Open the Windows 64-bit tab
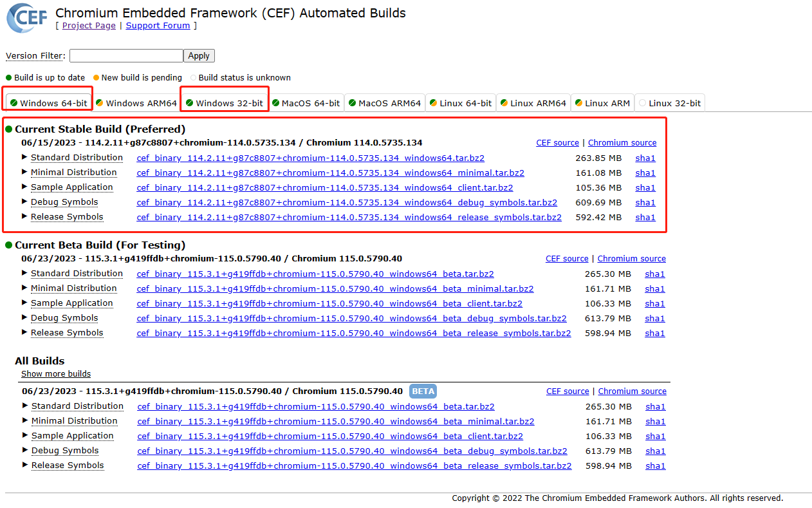The image size is (812, 508). [48, 103]
